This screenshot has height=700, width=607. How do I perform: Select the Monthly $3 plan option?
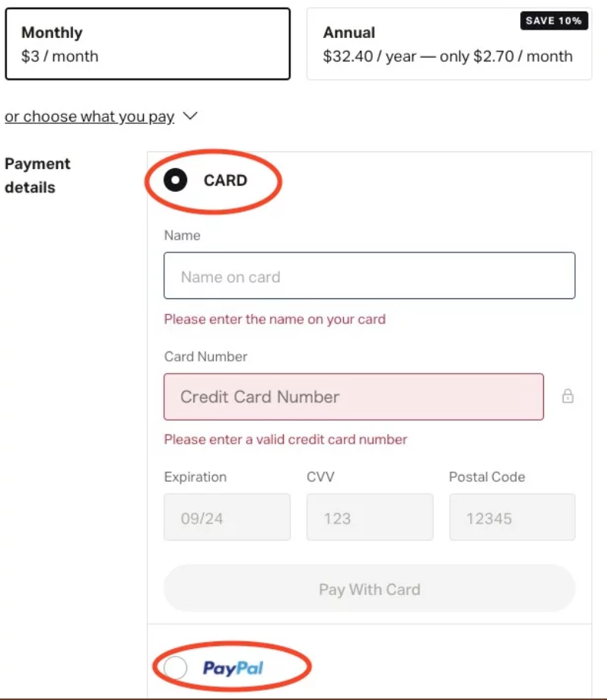click(147, 44)
